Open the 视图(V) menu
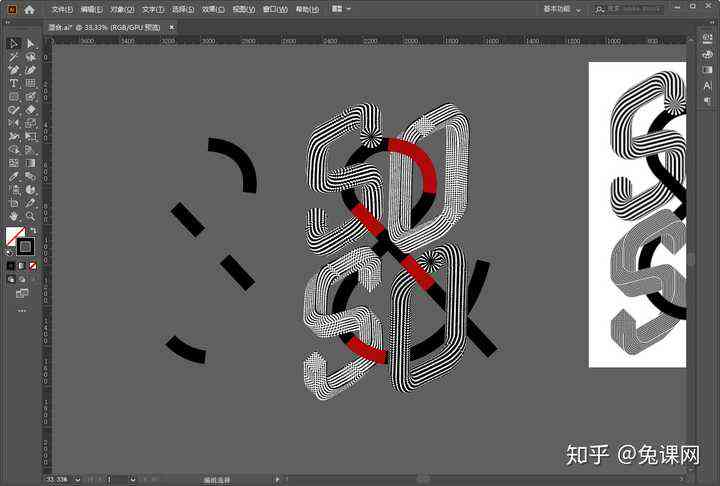 tap(244, 9)
